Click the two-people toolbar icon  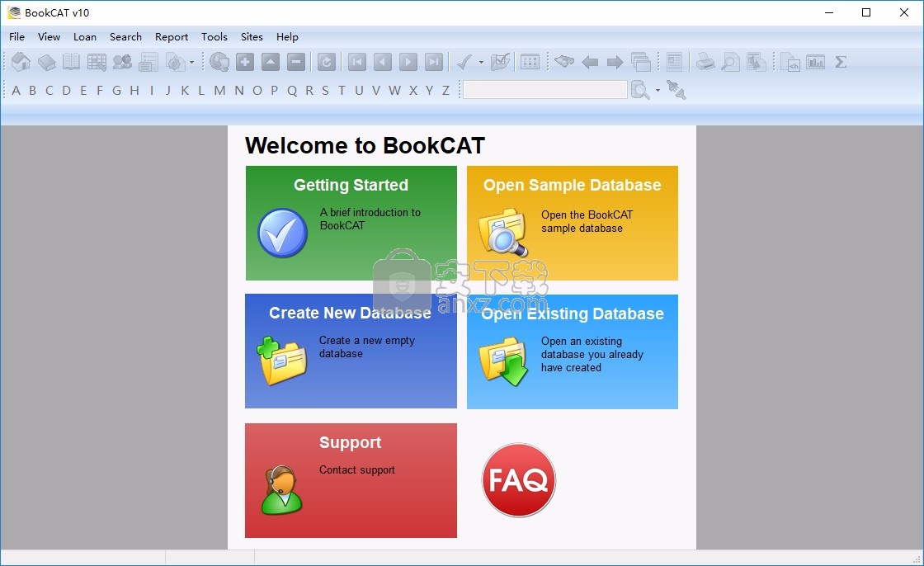pos(122,62)
